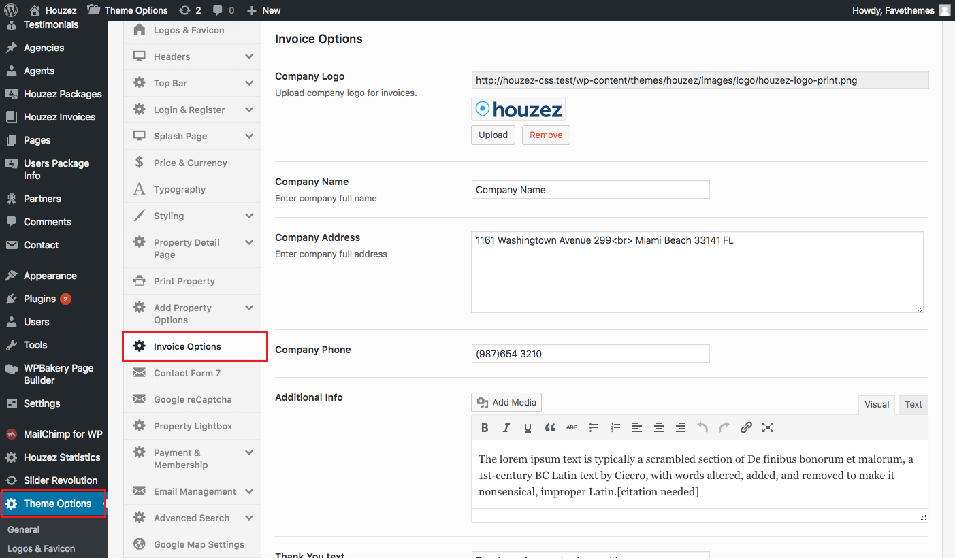The height and width of the screenshot is (560, 955).
Task: Click the Fullscreen editor icon
Action: (x=768, y=427)
